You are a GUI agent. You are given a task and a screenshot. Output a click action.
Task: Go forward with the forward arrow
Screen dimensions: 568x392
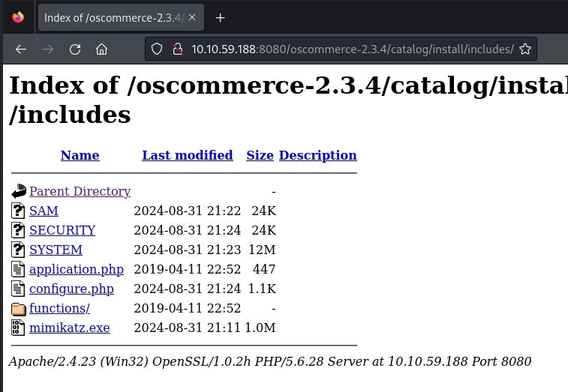coord(48,49)
